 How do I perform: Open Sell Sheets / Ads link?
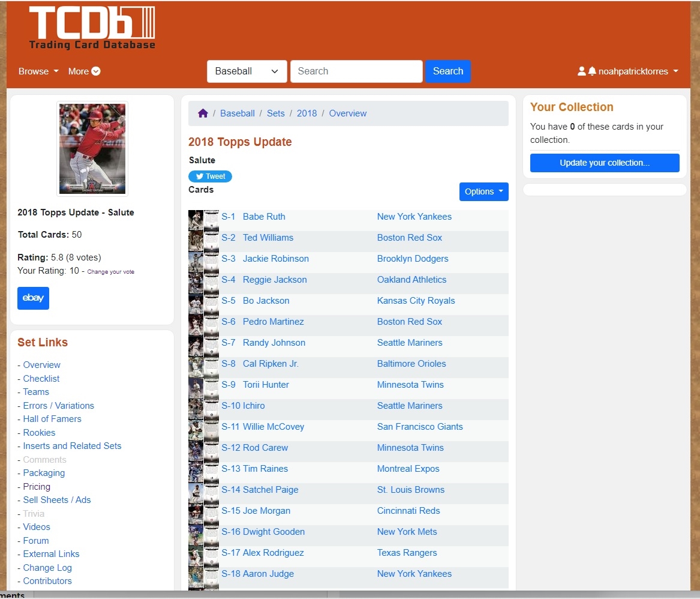(57, 500)
